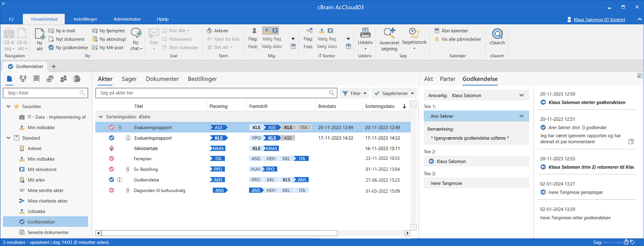644x246 pixels.
Task: Collapse the Sorteringsdato: Ældre group
Action: [101, 117]
